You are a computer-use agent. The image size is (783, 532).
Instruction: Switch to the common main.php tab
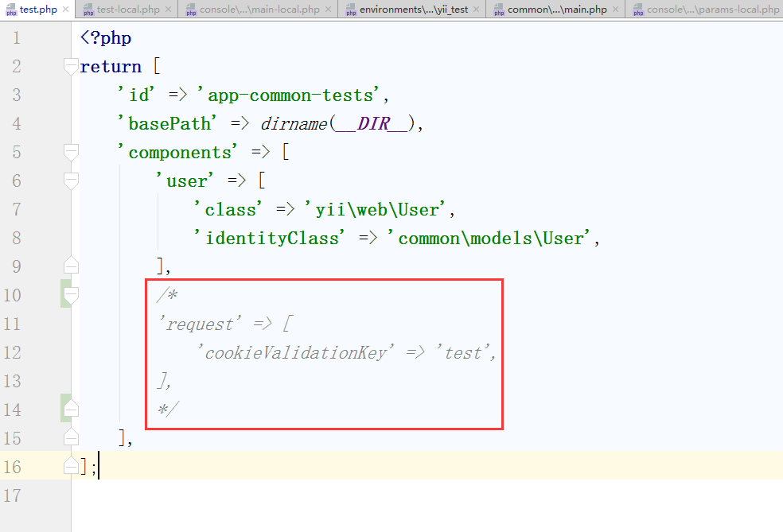pyautogui.click(x=557, y=10)
